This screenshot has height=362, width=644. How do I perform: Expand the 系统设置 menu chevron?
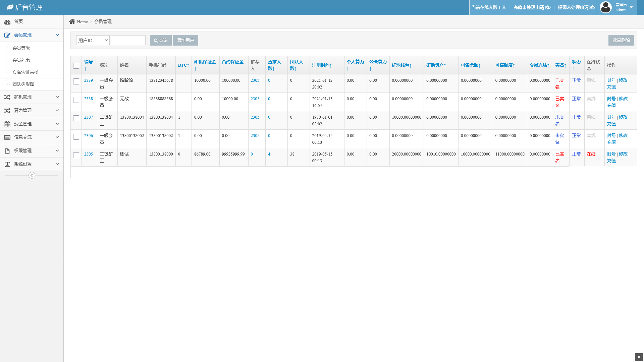[57, 164]
